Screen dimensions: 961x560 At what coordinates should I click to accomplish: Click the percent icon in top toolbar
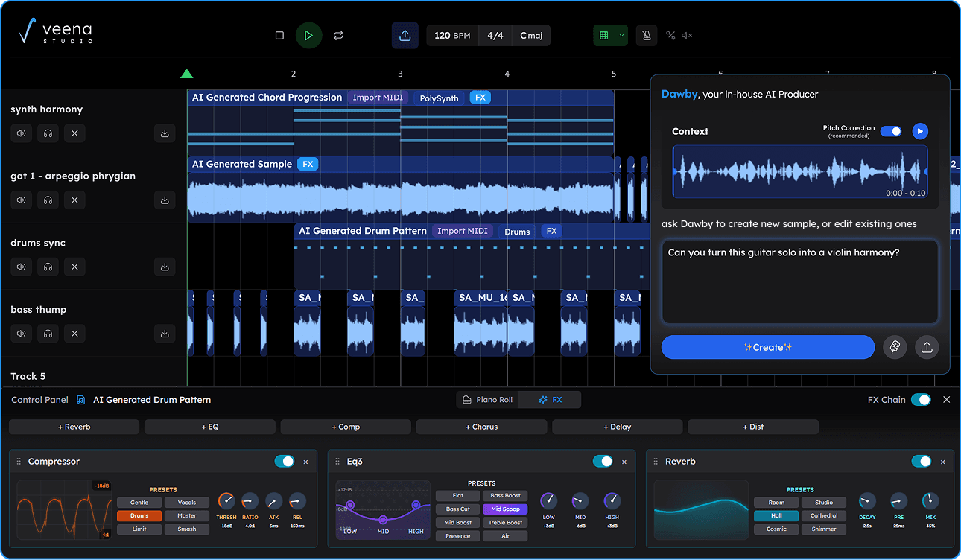(x=670, y=35)
